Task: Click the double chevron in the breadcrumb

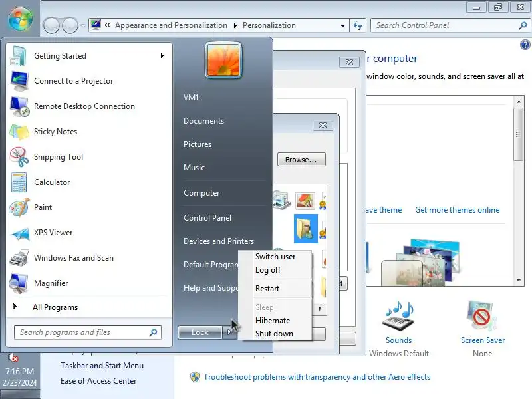Action: [107, 25]
